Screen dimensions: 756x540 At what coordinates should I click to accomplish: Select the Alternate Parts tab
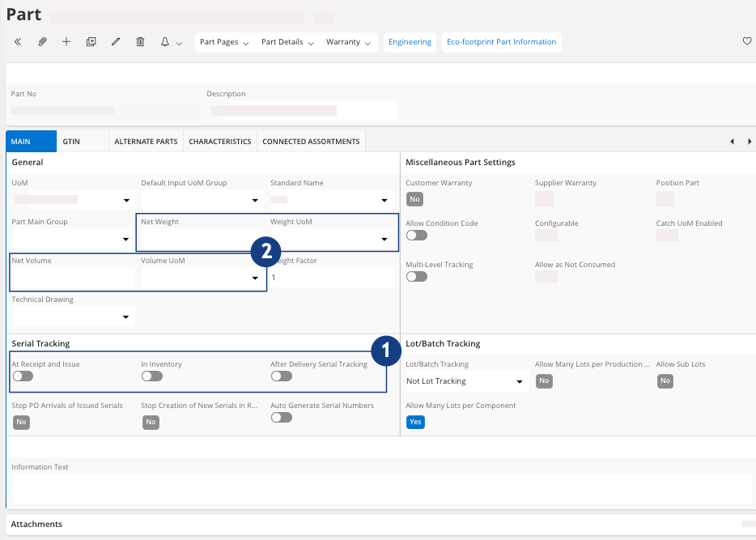146,142
